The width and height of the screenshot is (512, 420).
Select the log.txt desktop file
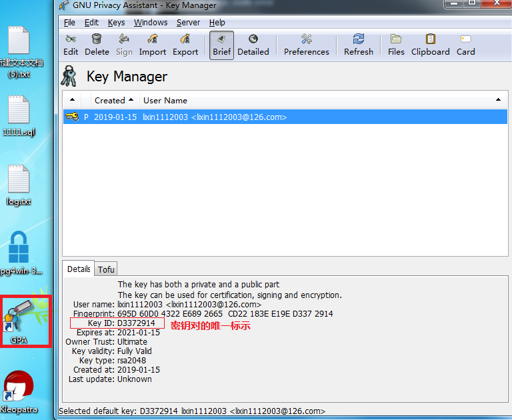tap(19, 185)
